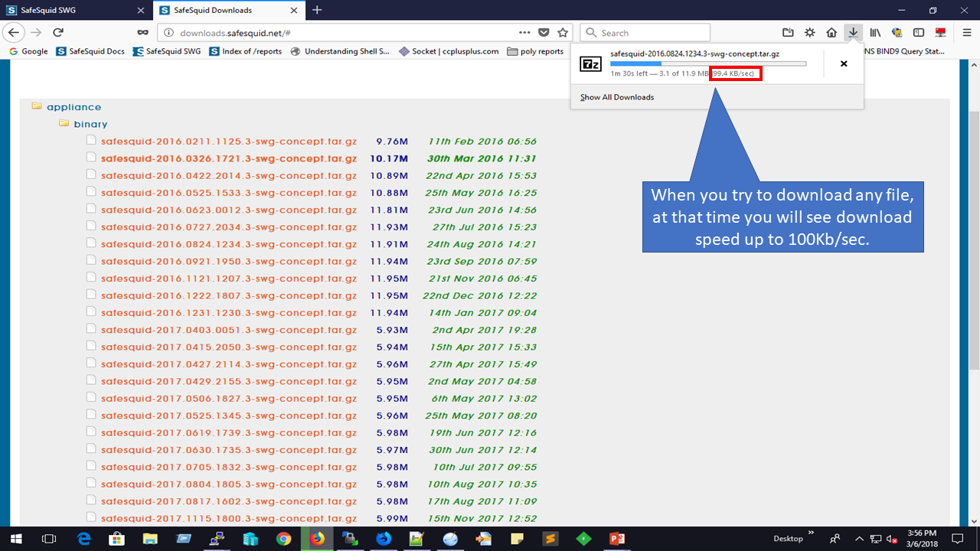Open the Understanding Shell S... bookmark
Image resolution: width=980 pixels, height=551 pixels.
click(x=339, y=51)
